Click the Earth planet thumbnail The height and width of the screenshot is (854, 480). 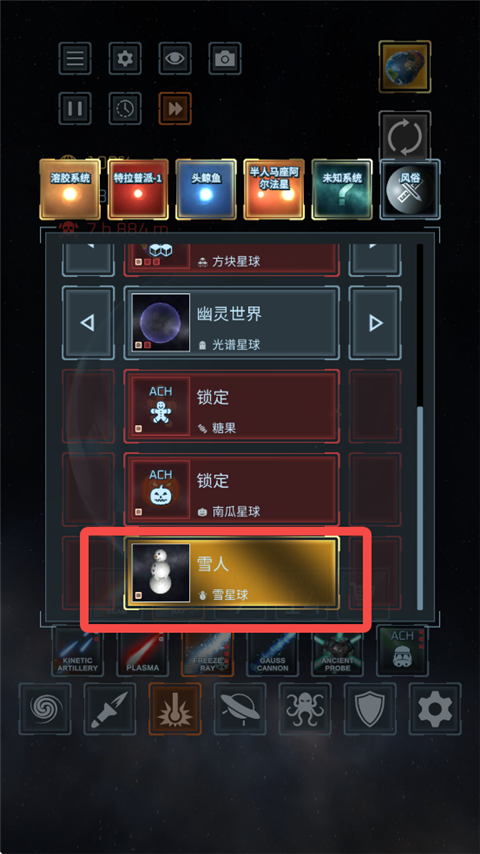click(405, 66)
